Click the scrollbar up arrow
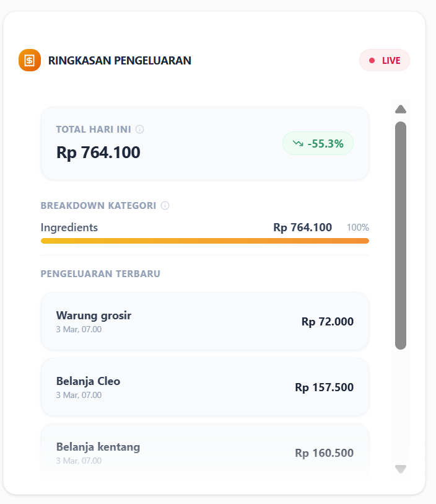The image size is (436, 504). click(x=401, y=110)
